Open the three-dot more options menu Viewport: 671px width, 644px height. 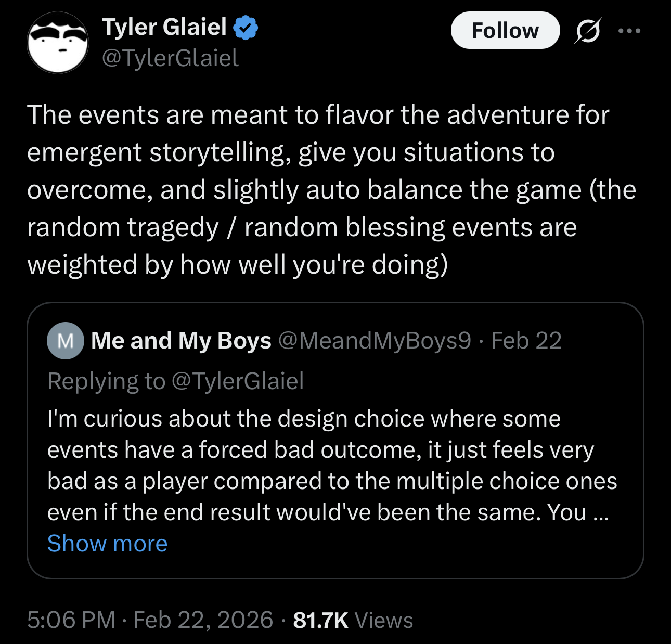click(x=629, y=31)
